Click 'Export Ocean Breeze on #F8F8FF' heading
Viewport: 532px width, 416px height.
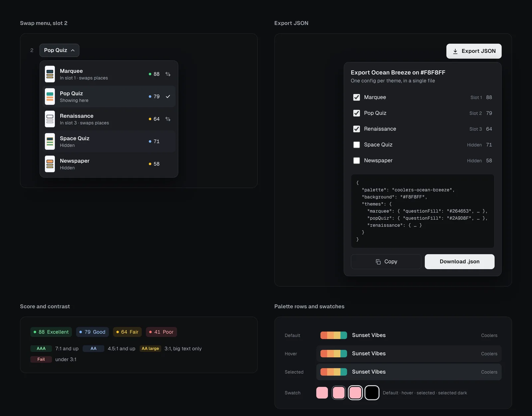(x=398, y=73)
